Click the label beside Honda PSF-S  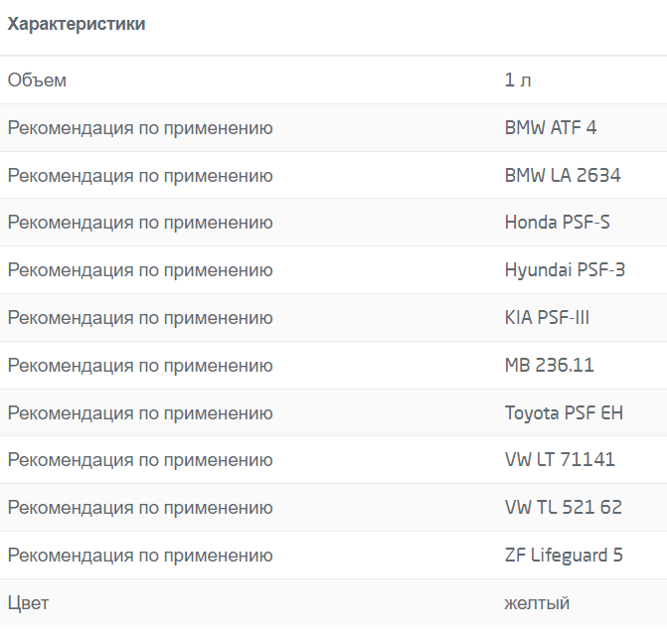coord(140,223)
